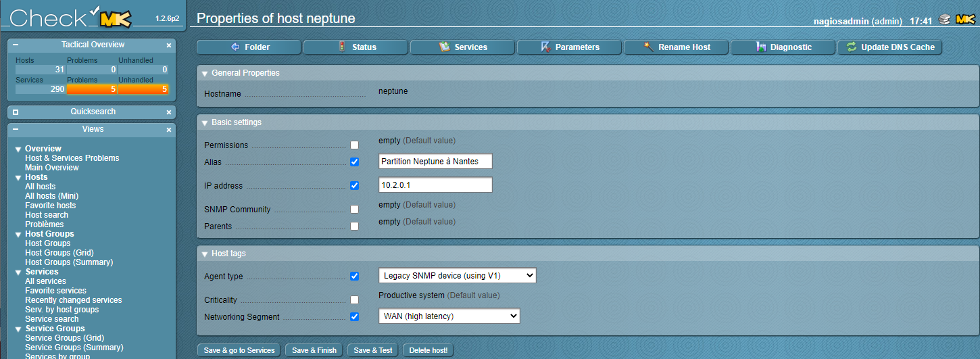Collapse the Overview tree in Views
The image size is (980, 359).
tap(18, 149)
